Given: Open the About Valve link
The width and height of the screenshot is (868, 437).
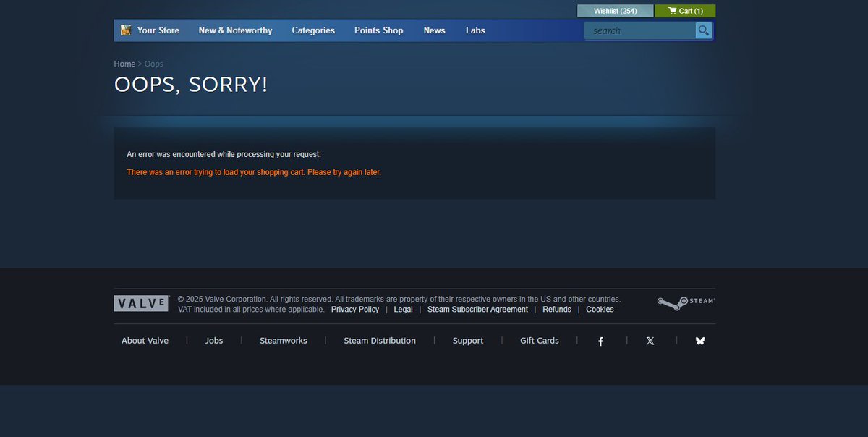Looking at the screenshot, I should pyautogui.click(x=145, y=341).
